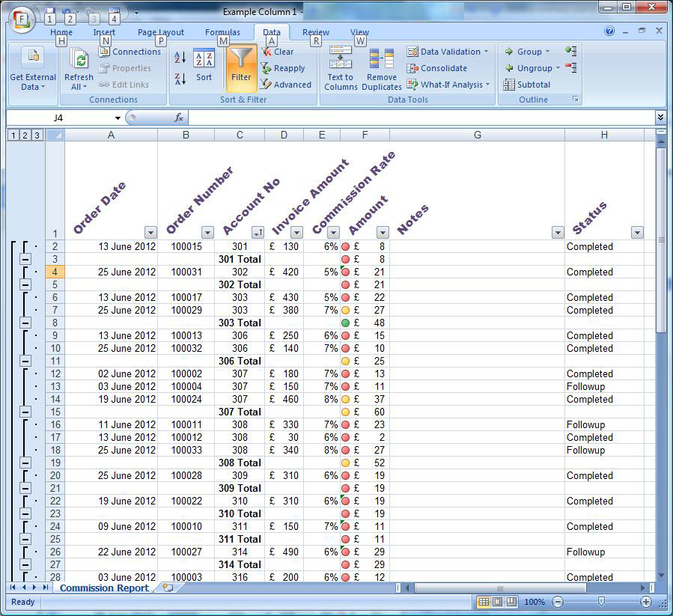Open the Connections dialog icon
Screen dimensions: 673x616
click(104, 52)
